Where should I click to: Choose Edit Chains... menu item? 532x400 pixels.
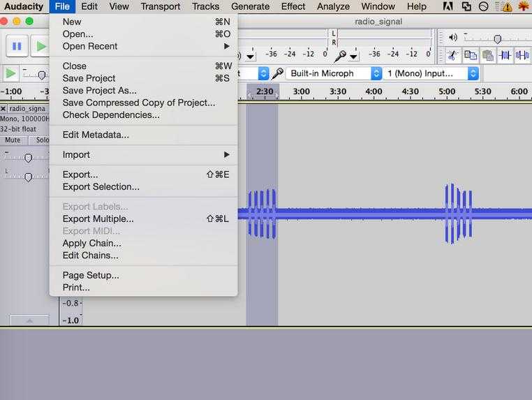144,255
